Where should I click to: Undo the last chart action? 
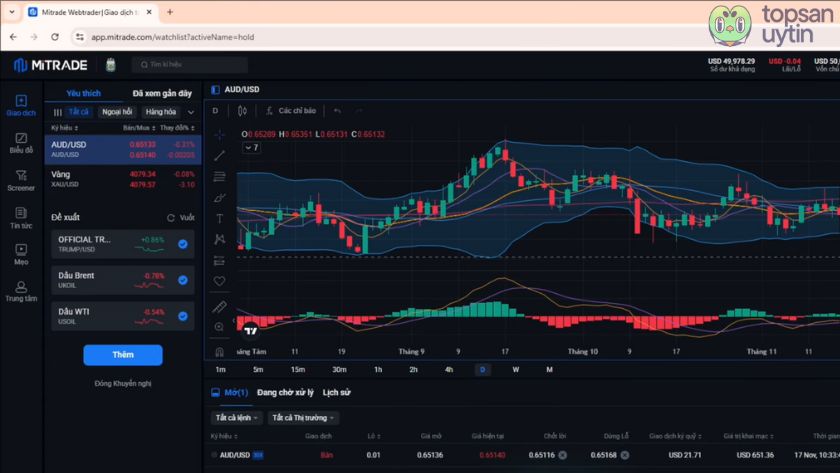337,110
